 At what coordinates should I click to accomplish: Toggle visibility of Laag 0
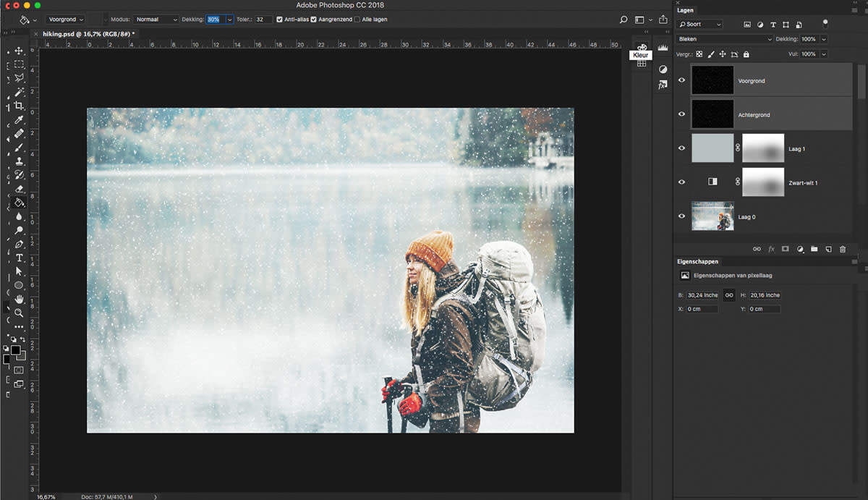coord(681,216)
